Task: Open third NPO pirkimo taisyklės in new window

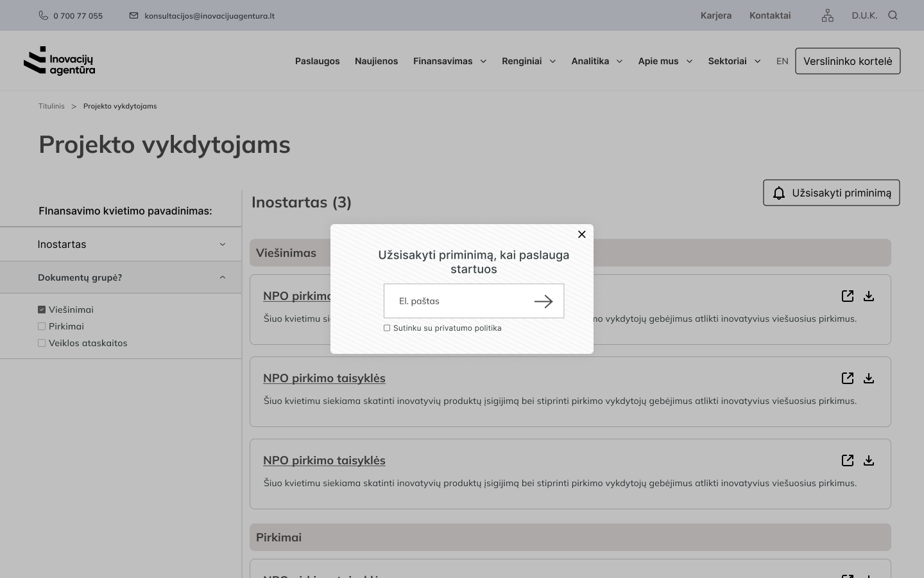Action: pos(847,460)
